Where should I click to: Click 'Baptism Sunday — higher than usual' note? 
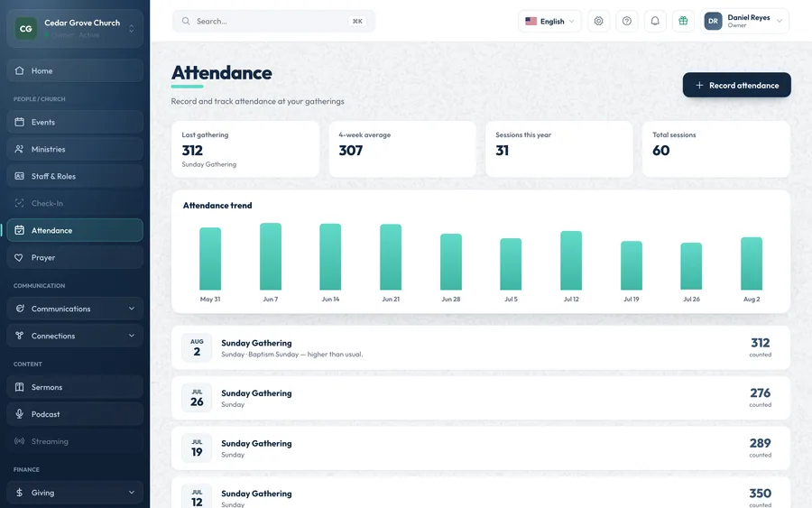pos(306,355)
